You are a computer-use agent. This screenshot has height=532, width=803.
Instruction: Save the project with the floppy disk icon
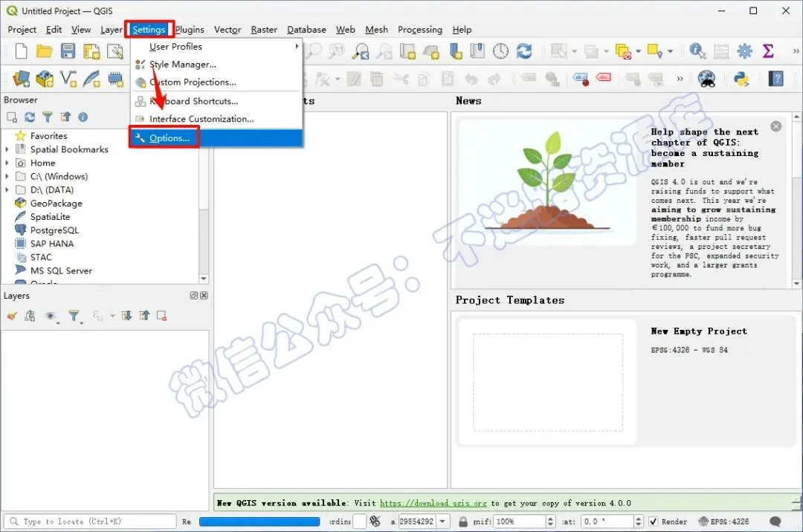(x=68, y=51)
